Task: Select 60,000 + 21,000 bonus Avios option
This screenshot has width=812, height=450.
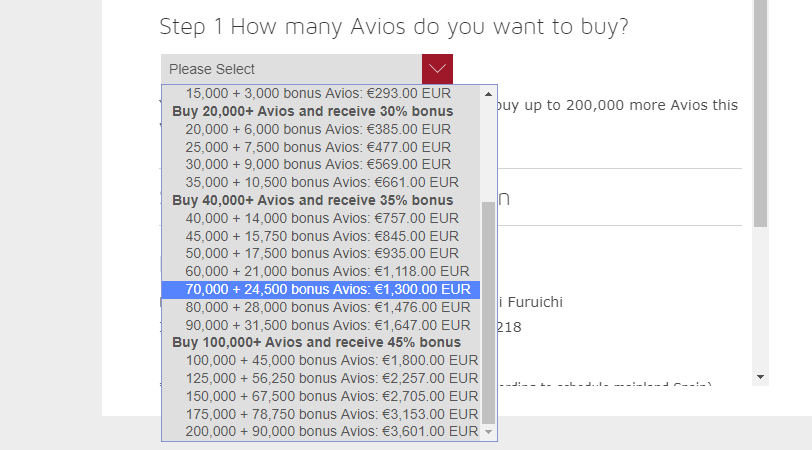Action: click(327, 272)
